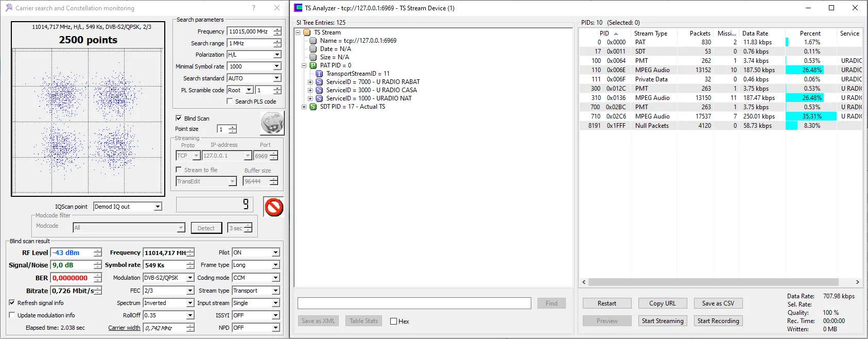
Task: Click the SDT PID green S icon
Action: tap(313, 107)
